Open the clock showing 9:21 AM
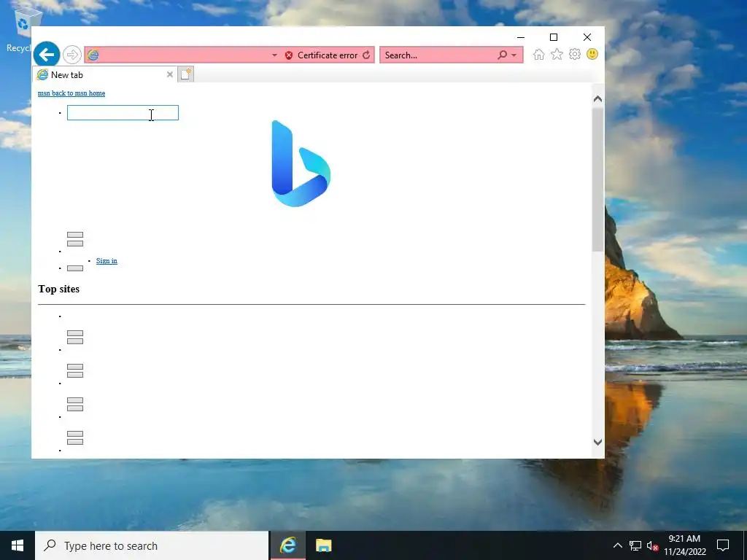Image resolution: width=747 pixels, height=560 pixels. 684,545
